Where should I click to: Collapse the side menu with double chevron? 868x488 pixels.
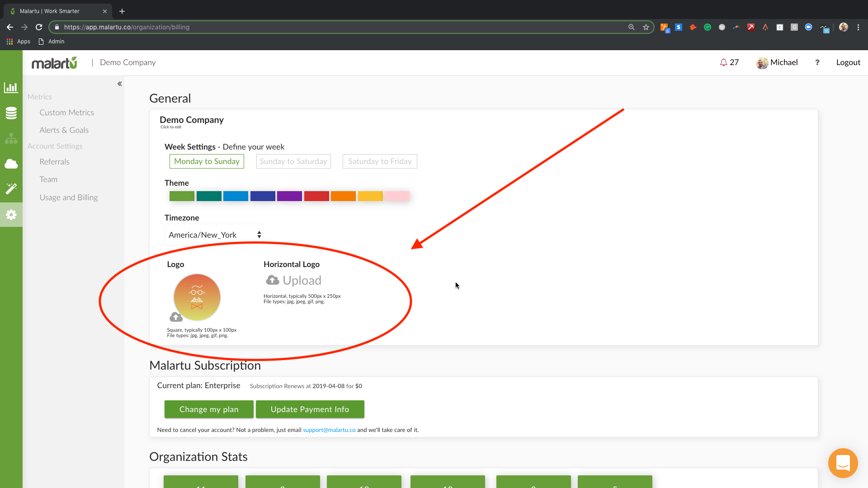click(x=120, y=84)
